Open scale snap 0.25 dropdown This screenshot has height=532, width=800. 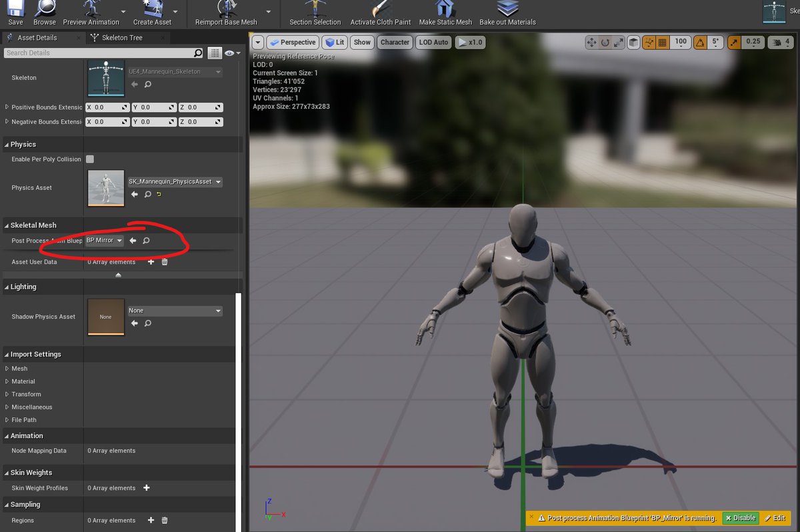(753, 42)
